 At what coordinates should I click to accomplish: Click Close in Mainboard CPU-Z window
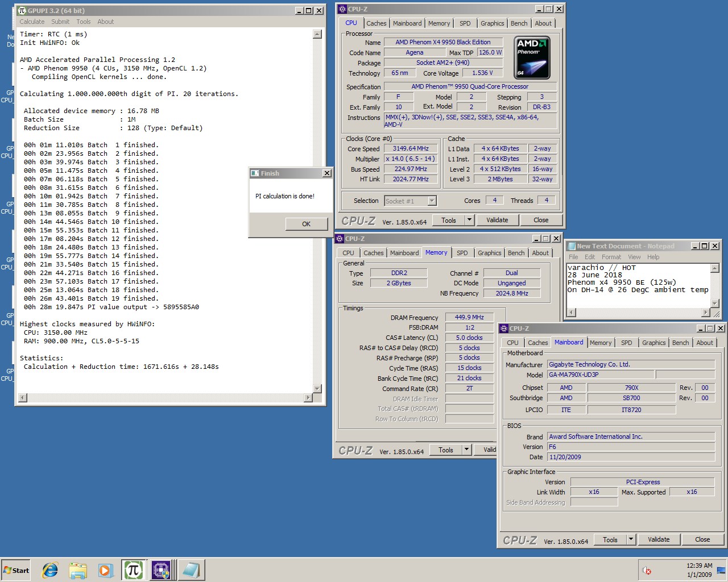[702, 539]
